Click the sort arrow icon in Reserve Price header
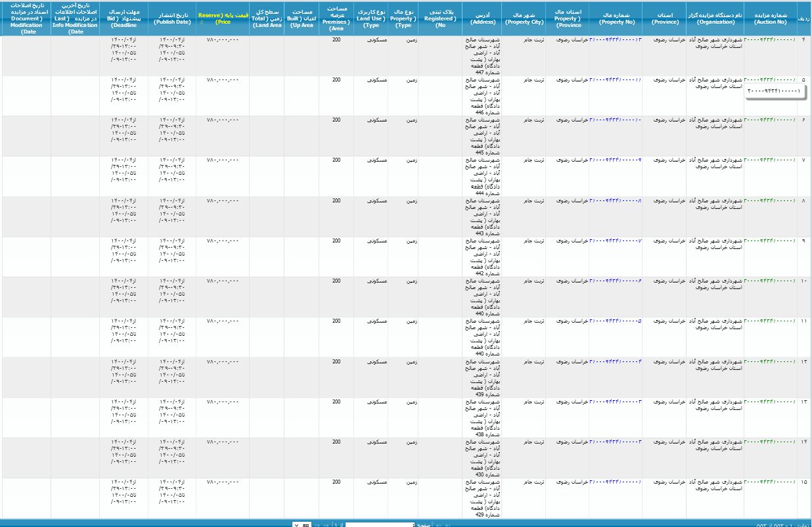Image resolution: width=812 pixels, height=527 pixels. pyautogui.click(x=201, y=22)
